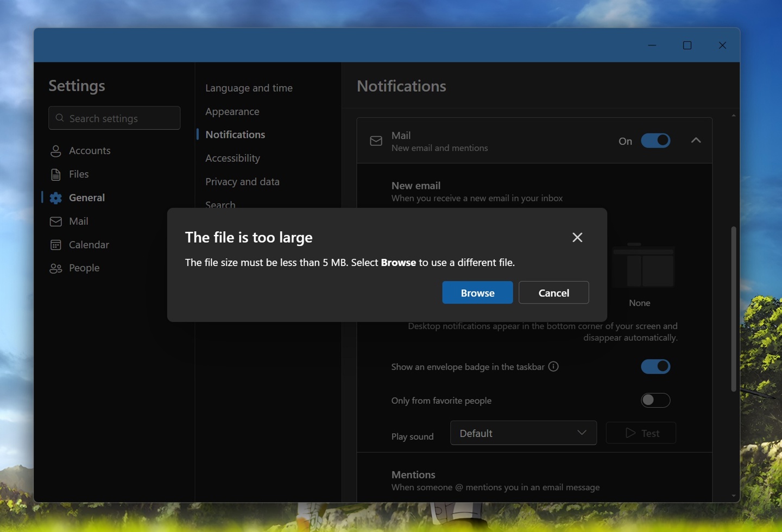Image resolution: width=782 pixels, height=532 pixels.
Task: Click the envelope icon beside Mail notifications
Action: coord(376,141)
